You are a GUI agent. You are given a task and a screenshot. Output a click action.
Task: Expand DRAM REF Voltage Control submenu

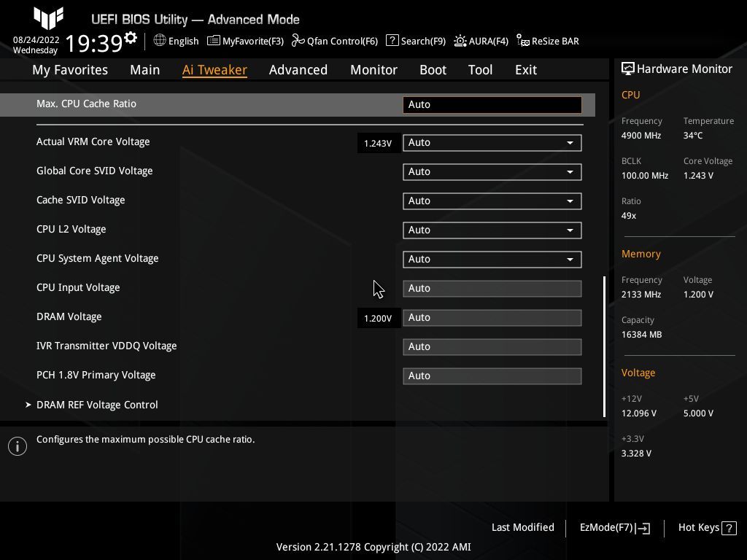point(97,405)
